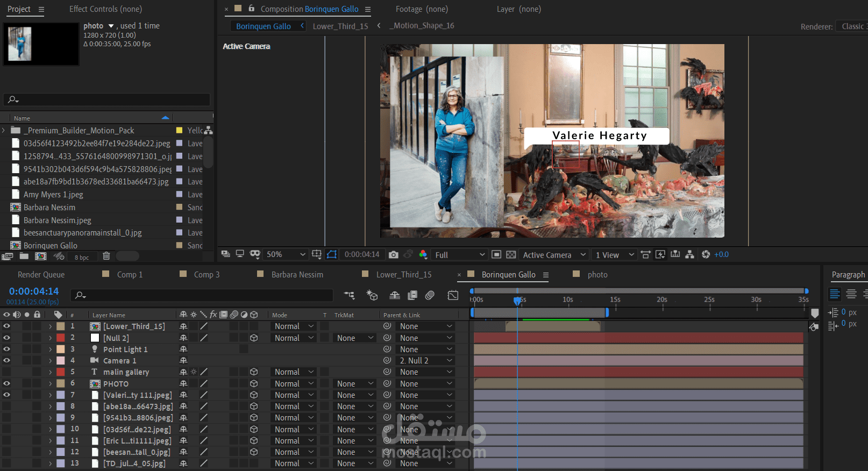Click the 8 bpc color depth button
Viewport: 868px width, 471px height.
coord(82,258)
